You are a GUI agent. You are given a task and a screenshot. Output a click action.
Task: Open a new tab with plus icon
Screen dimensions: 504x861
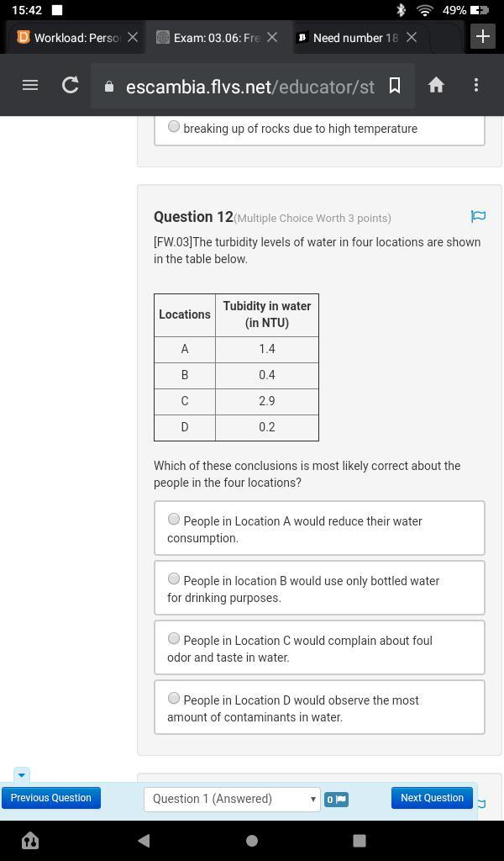pos(482,36)
